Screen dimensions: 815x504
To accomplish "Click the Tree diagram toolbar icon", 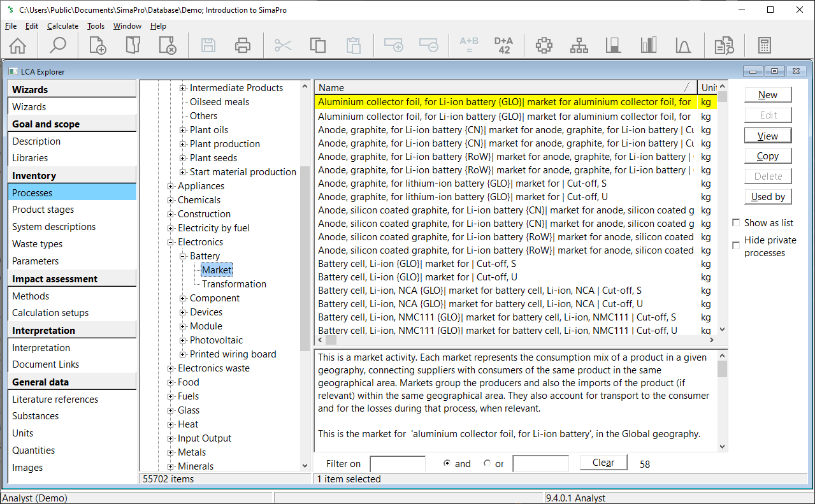I will click(x=579, y=45).
